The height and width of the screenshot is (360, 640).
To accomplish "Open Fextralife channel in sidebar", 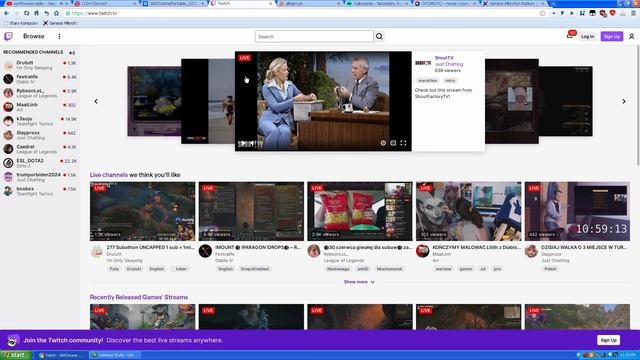I will tap(40, 79).
